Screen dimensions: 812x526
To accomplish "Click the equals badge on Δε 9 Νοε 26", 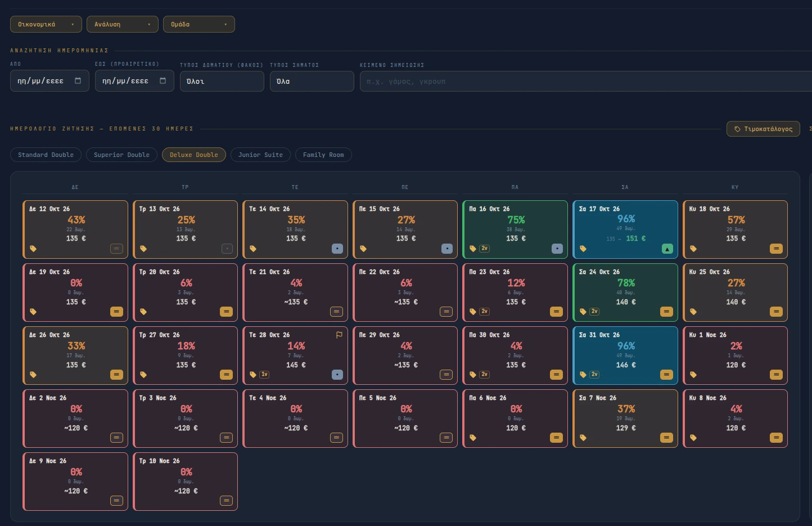I will point(116,501).
